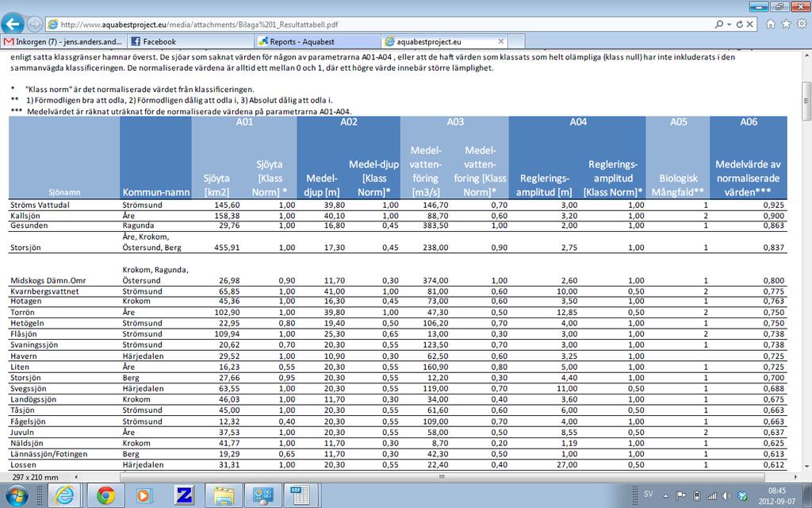Click the 383,50 Medelvattenföring value
Image resolution: width=812 pixels, height=508 pixels.
click(435, 225)
